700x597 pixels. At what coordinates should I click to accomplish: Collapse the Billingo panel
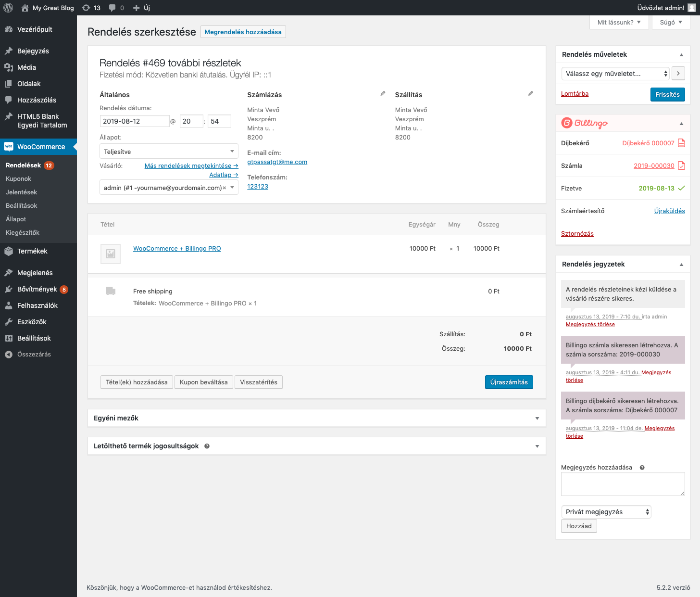click(x=681, y=124)
